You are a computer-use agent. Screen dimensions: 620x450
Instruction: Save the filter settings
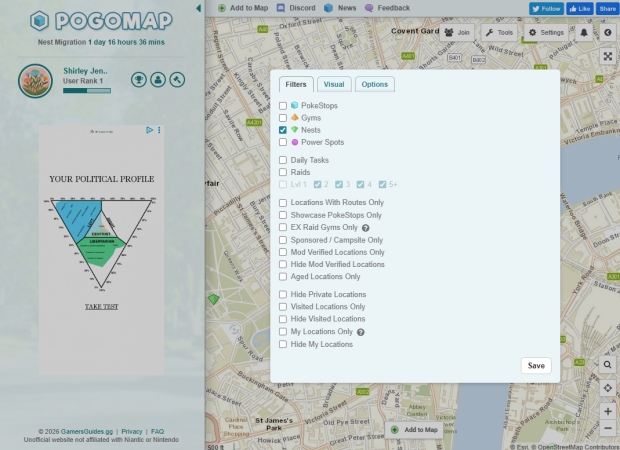(536, 366)
